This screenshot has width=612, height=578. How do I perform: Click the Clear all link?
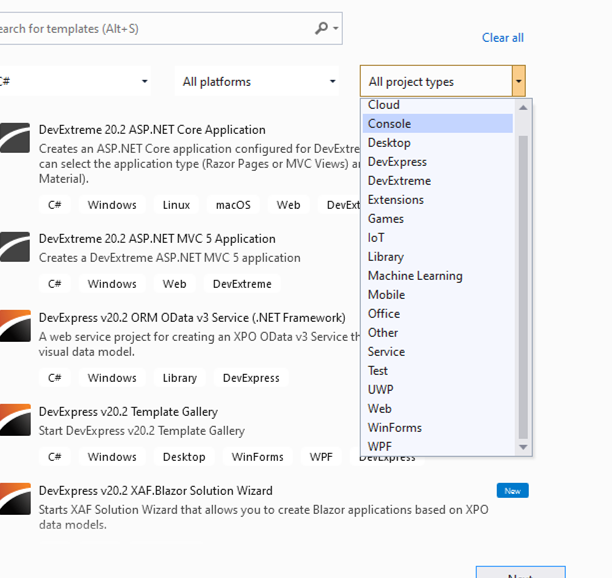[x=503, y=38]
